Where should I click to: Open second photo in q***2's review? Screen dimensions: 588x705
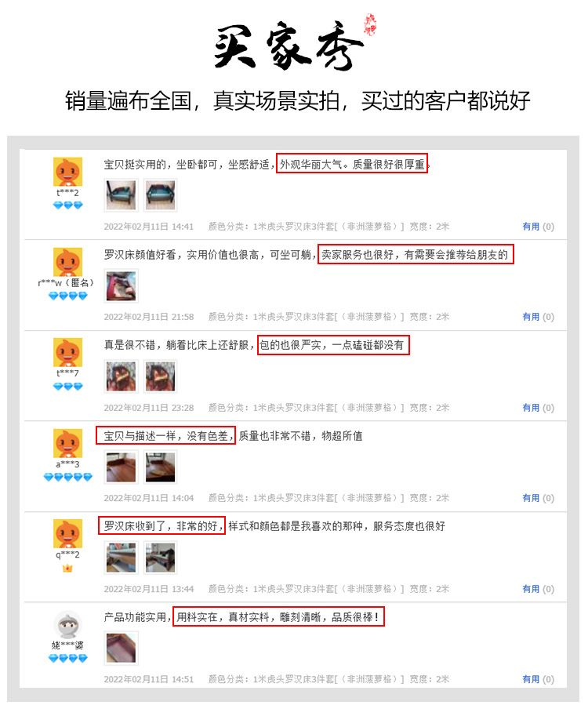click(x=161, y=558)
